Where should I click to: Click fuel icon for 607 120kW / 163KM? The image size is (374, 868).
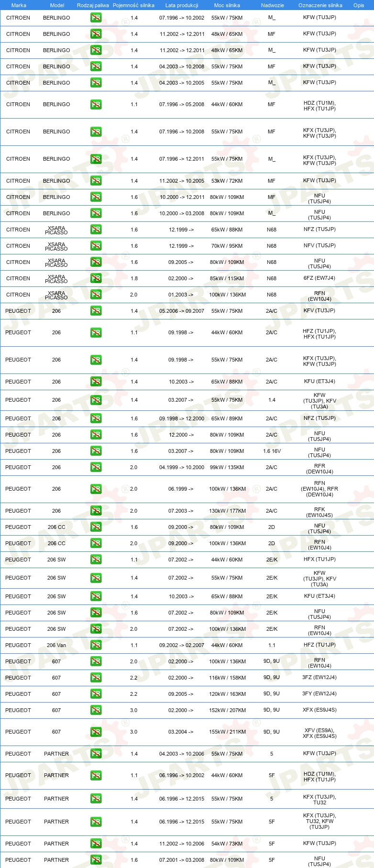(x=96, y=694)
